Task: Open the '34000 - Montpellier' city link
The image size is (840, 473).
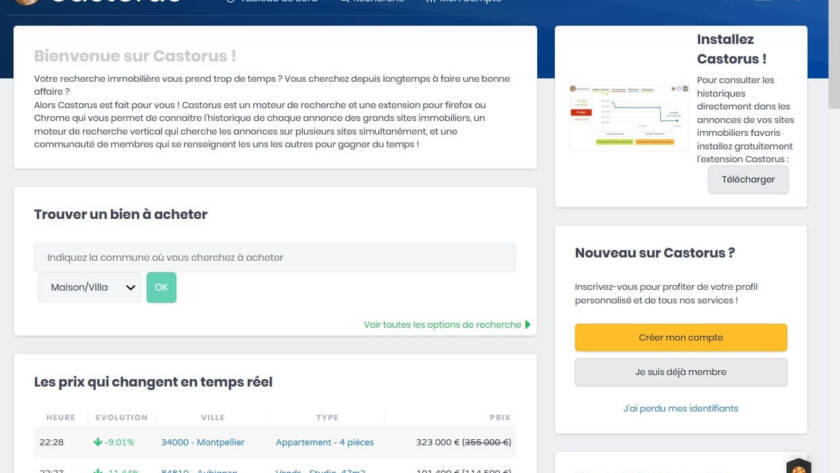Action: coord(201,442)
